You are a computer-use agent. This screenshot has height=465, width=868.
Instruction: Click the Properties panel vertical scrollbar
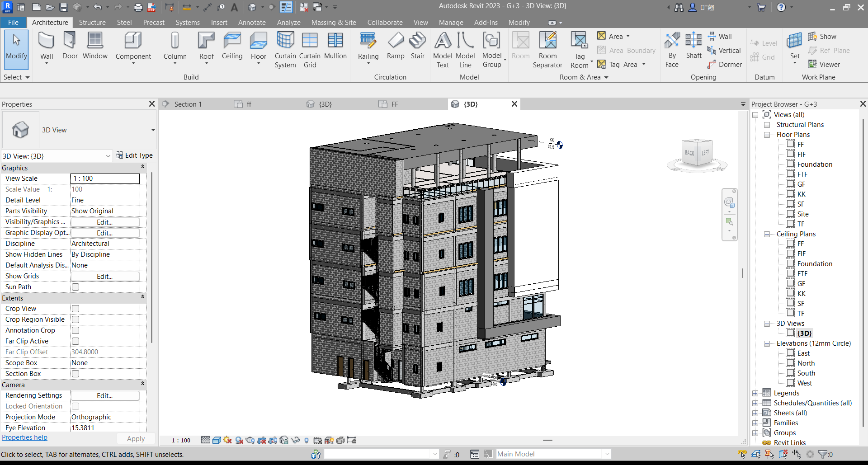coord(151,258)
